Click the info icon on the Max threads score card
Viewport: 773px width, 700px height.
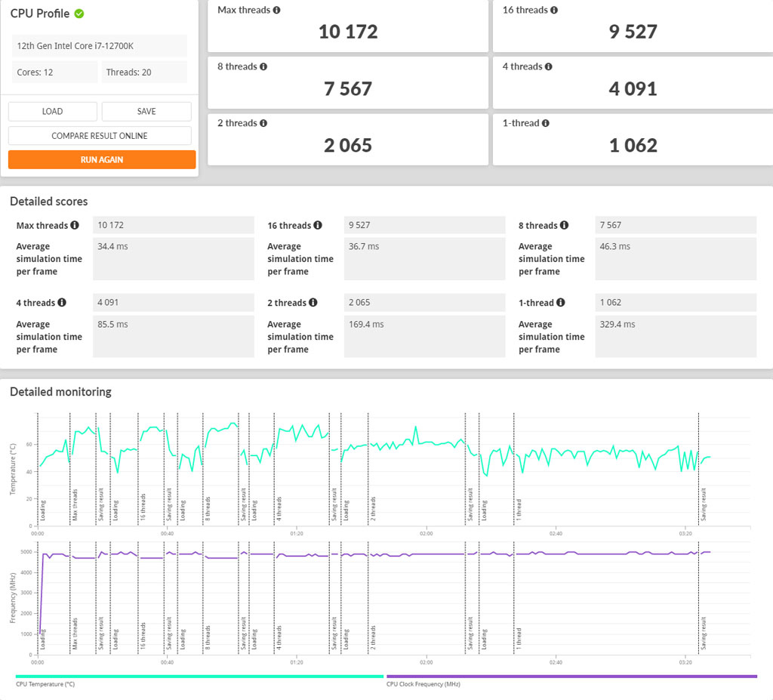(x=276, y=10)
